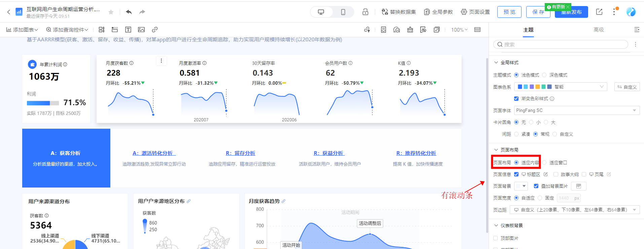Open the R: 留存分析 link

coord(240,153)
